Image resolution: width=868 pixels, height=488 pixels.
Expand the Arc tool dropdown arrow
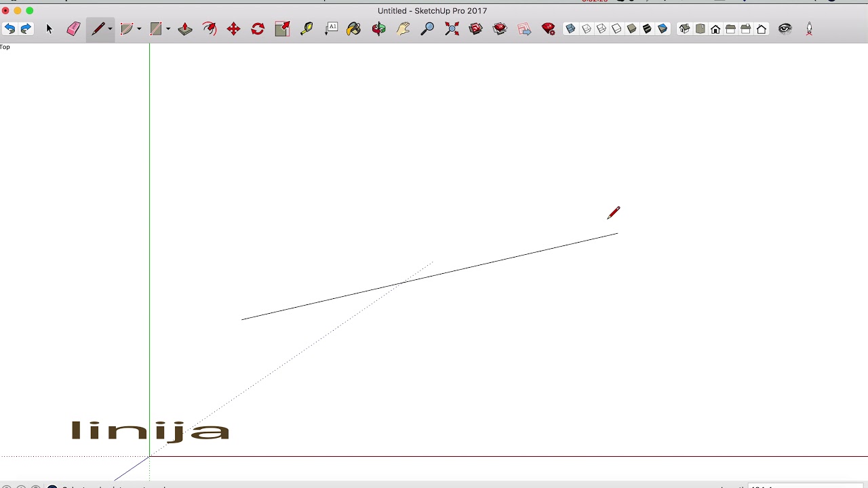point(138,29)
